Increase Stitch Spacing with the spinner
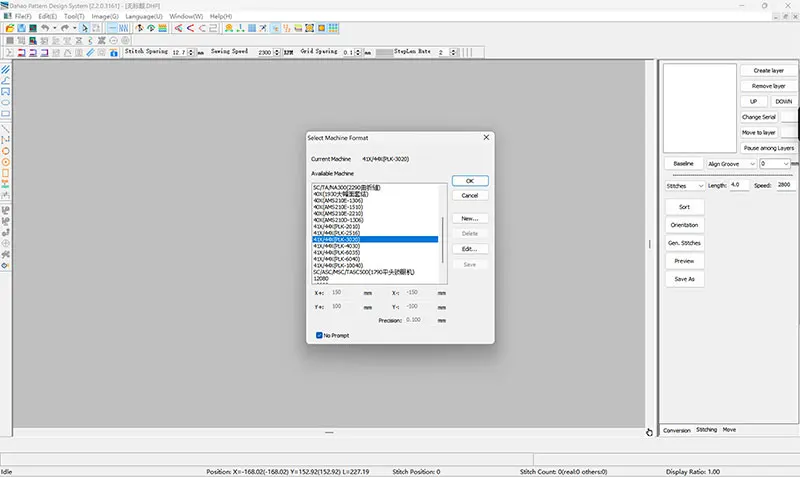 point(191,51)
